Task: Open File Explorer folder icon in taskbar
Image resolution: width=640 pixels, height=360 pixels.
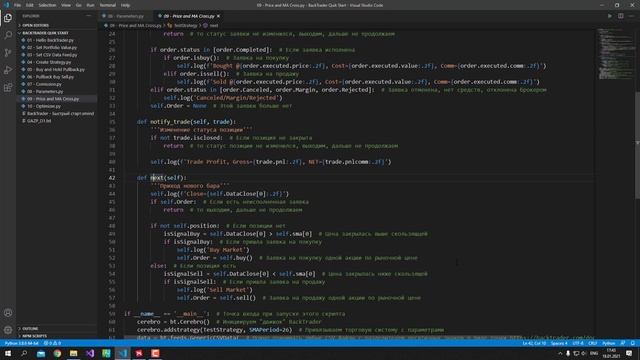Action: (73, 353)
